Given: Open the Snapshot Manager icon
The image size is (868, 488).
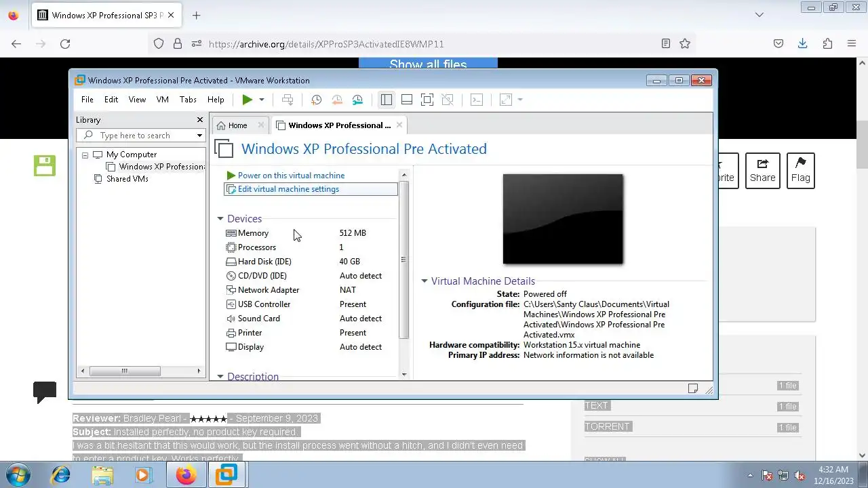Looking at the screenshot, I should tap(357, 100).
